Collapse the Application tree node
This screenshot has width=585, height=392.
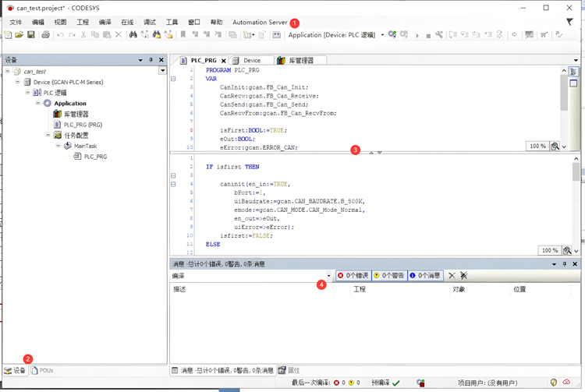point(37,103)
